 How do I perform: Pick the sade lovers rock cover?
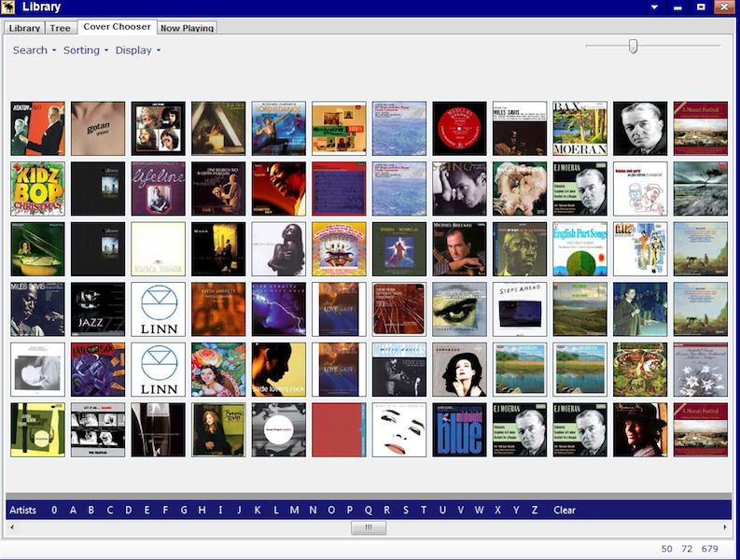pos(278,370)
